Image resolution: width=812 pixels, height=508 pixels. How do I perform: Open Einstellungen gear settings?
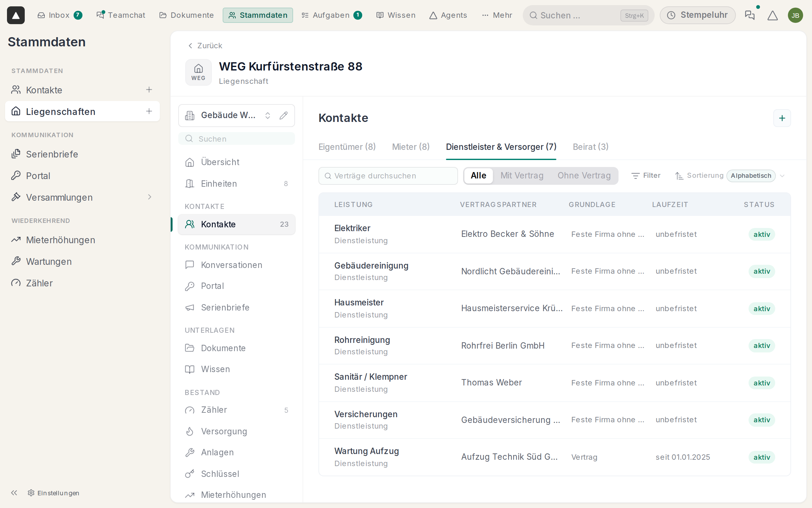coord(54,493)
